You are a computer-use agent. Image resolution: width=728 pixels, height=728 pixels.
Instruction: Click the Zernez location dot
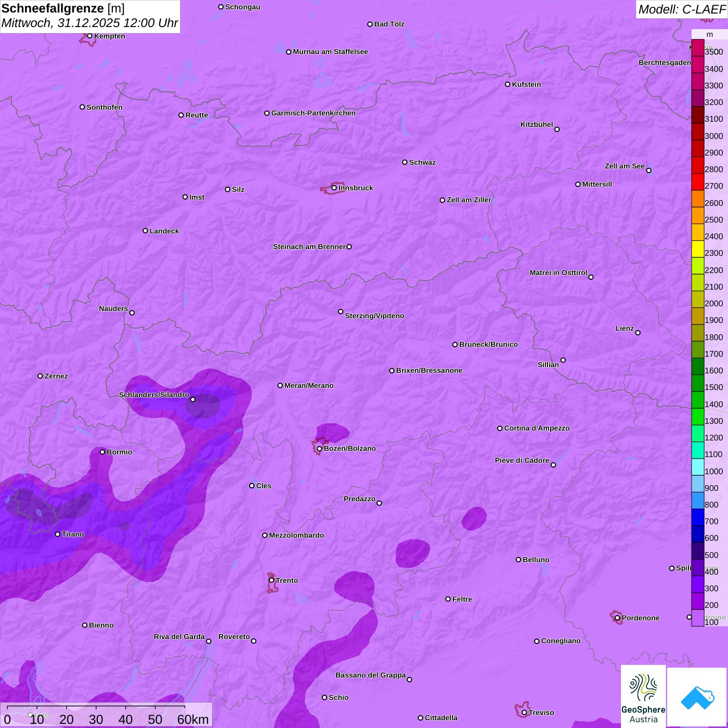point(41,376)
